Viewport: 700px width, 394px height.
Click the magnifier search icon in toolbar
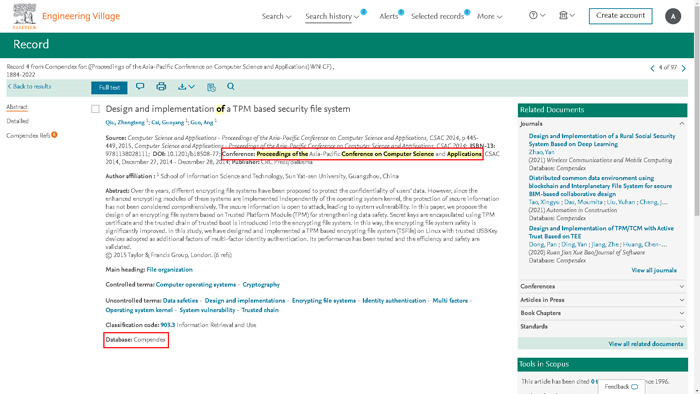point(231,87)
